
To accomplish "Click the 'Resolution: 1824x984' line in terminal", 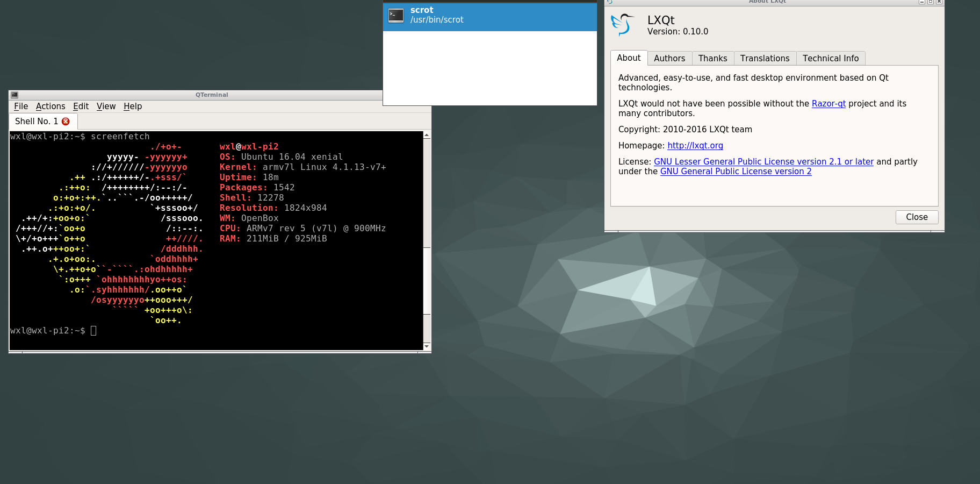I will [273, 208].
